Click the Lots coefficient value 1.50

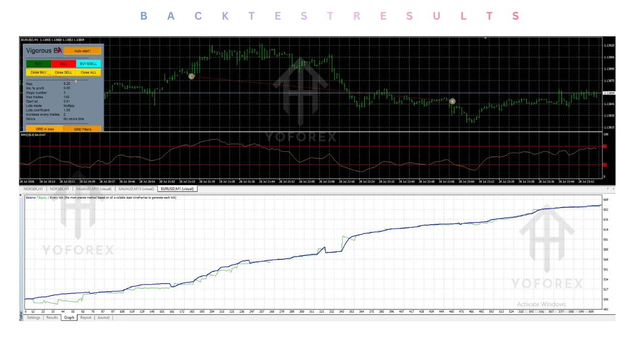tap(67, 110)
